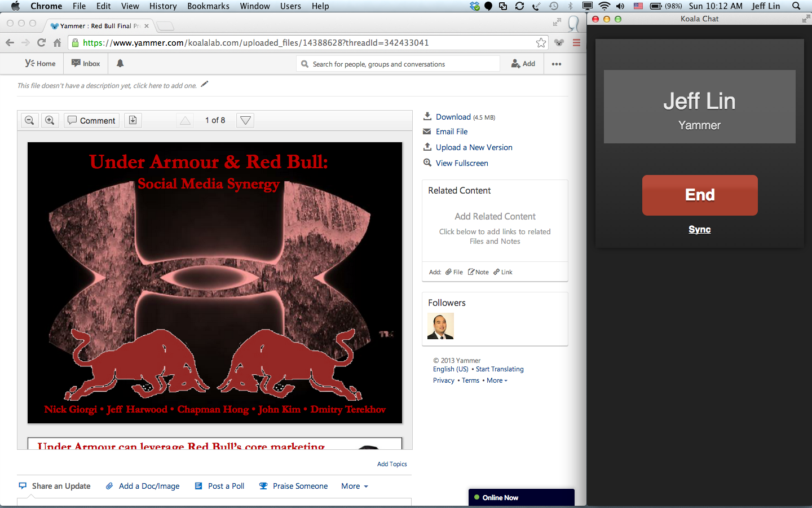
Task: Open new Chrome tab
Action: (165, 26)
